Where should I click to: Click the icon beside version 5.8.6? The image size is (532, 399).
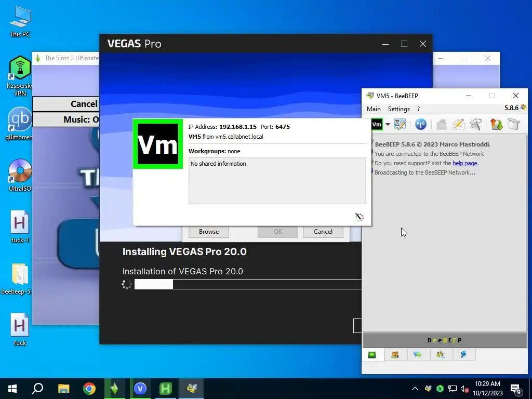coord(523,108)
